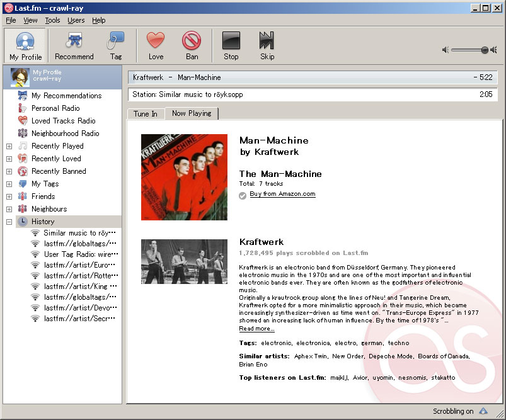Click the Man-Machine album cover
The image size is (506, 420).
tap(184, 177)
